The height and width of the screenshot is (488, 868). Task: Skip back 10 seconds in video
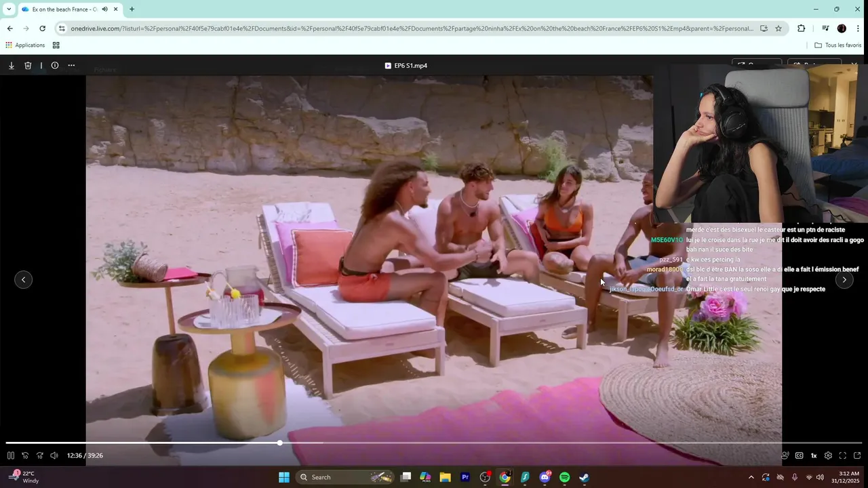tap(25, 455)
